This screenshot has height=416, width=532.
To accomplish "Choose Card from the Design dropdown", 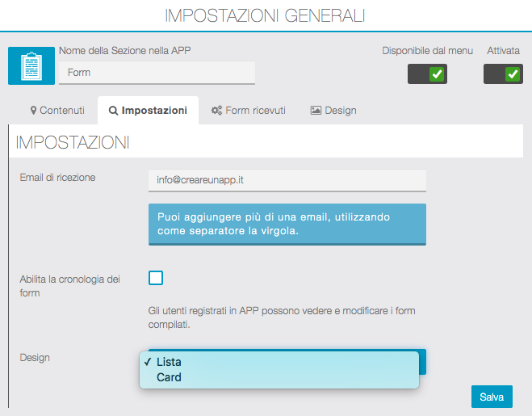I will click(x=170, y=377).
